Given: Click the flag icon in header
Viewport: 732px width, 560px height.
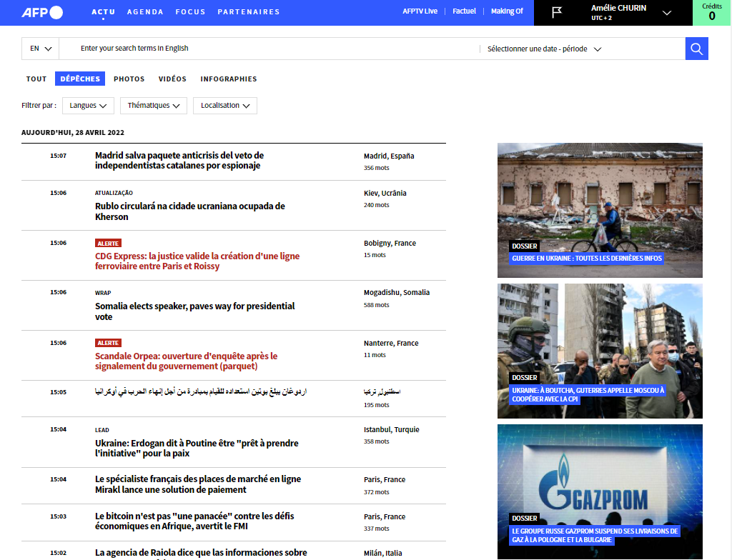Looking at the screenshot, I should (x=557, y=13).
